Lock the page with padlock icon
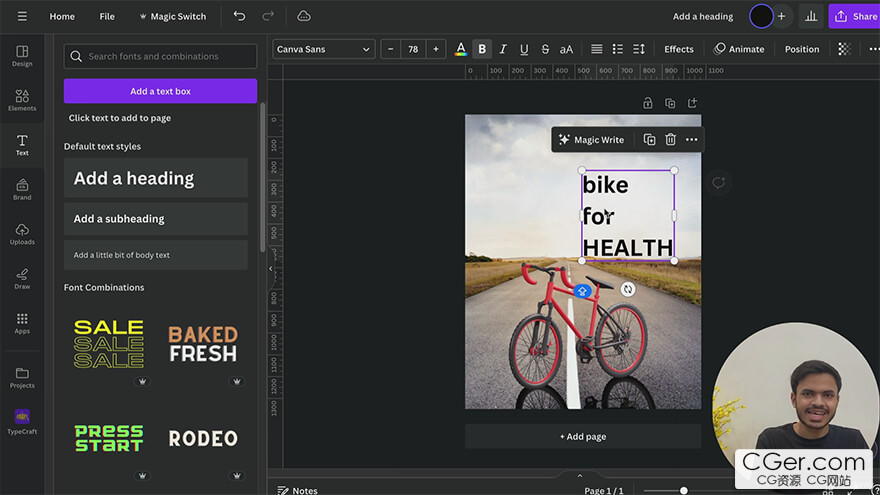Image resolution: width=880 pixels, height=495 pixels. tap(648, 103)
